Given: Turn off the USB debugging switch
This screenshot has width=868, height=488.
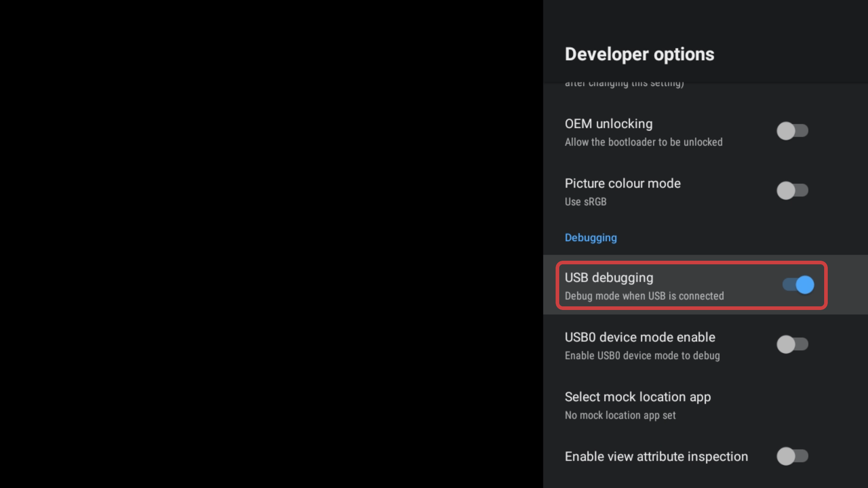Looking at the screenshot, I should [x=798, y=285].
